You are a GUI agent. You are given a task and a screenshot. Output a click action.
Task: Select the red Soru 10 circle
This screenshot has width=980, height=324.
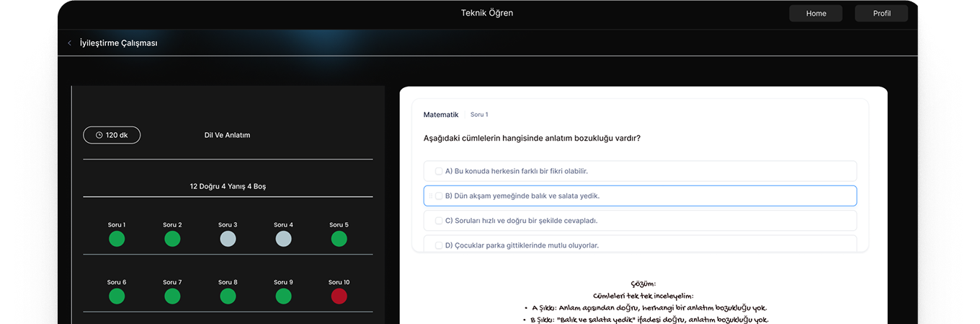pyautogui.click(x=339, y=296)
